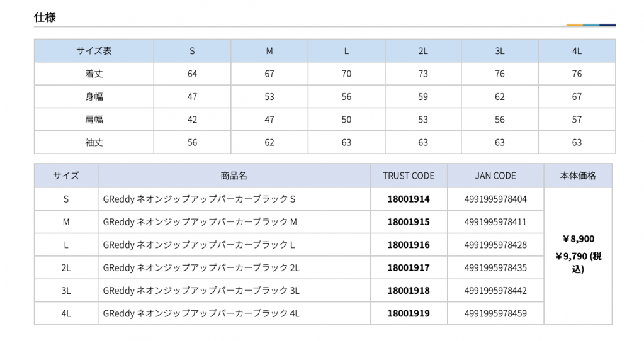644x341 pixels.
Task: Select the 身幅 row label
Action: click(x=94, y=97)
